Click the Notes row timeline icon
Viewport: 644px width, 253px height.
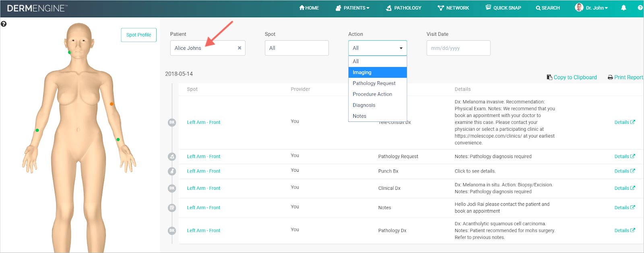click(172, 208)
